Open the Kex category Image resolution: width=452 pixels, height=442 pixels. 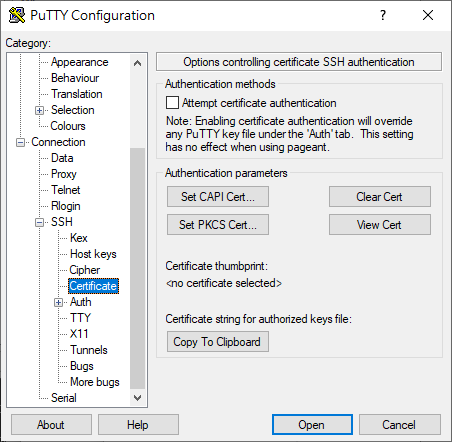click(79, 238)
